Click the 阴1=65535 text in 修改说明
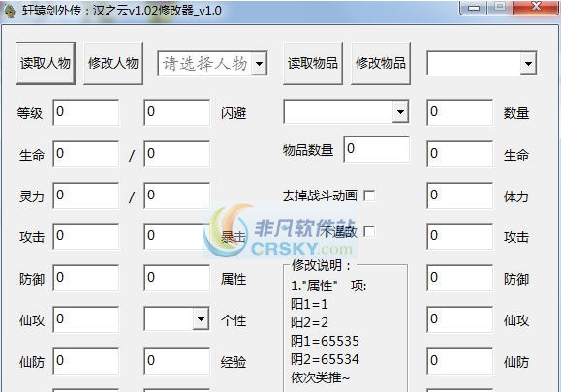Viewport: 561px width, 392px height. coord(325,341)
